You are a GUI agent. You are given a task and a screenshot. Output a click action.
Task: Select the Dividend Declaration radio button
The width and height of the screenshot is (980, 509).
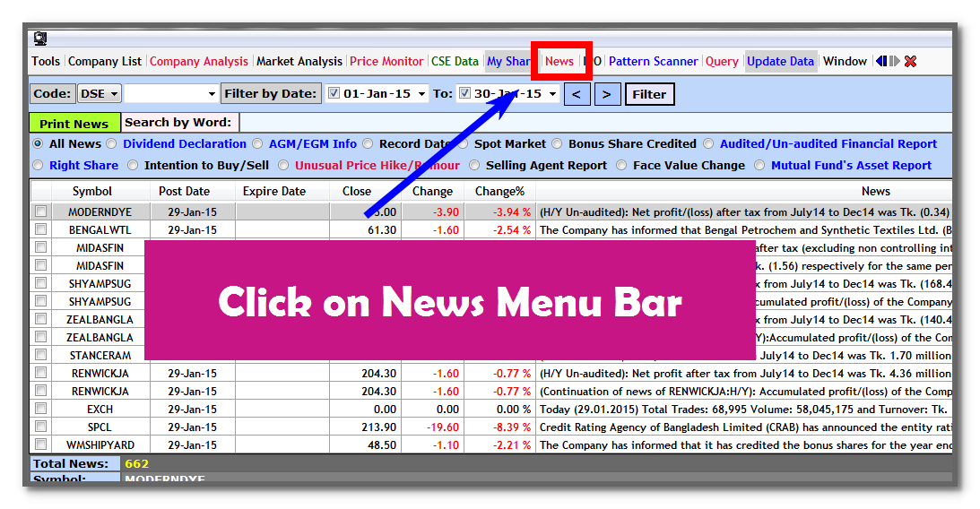click(112, 143)
